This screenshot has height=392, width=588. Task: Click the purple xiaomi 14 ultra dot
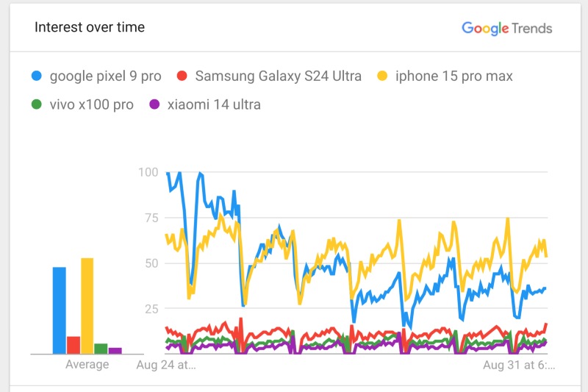(x=154, y=104)
